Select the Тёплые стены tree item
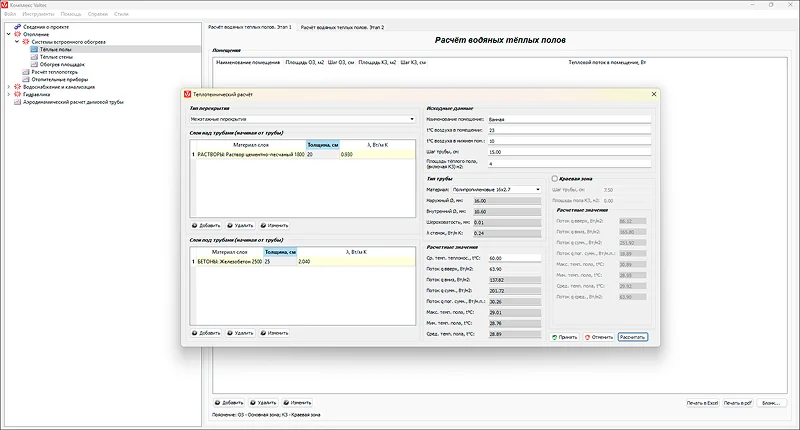Screen dimensions: 800x430 (x=56, y=57)
